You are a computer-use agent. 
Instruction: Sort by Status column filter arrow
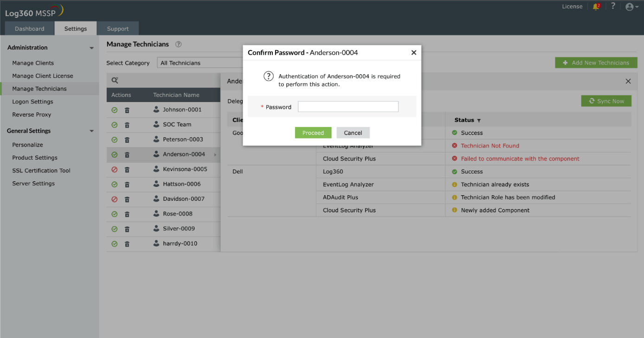pos(479,121)
